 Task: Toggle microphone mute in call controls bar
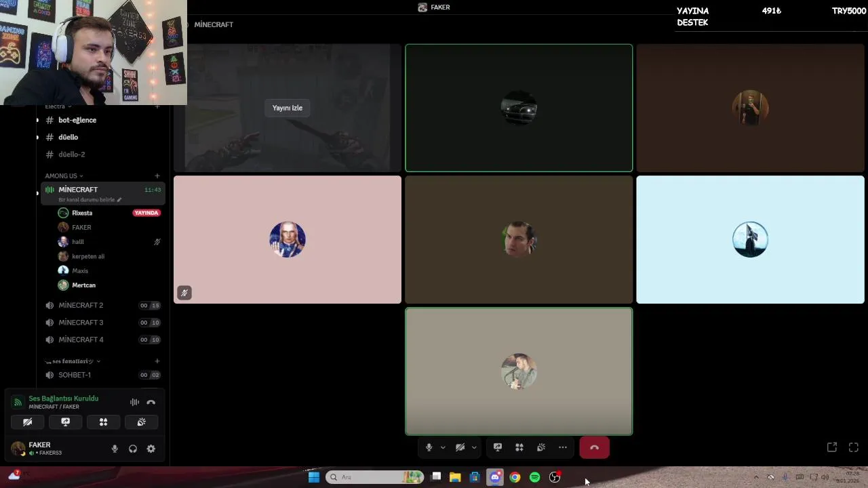pos(429,447)
